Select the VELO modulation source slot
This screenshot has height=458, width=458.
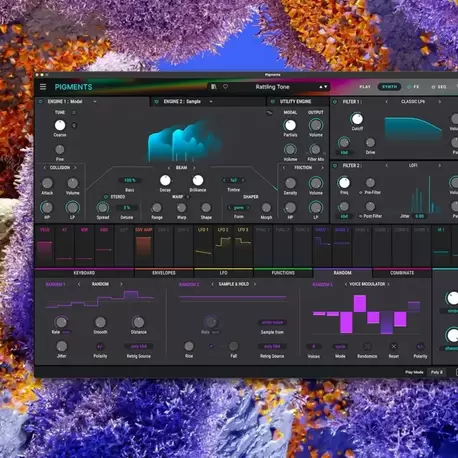pyautogui.click(x=45, y=247)
